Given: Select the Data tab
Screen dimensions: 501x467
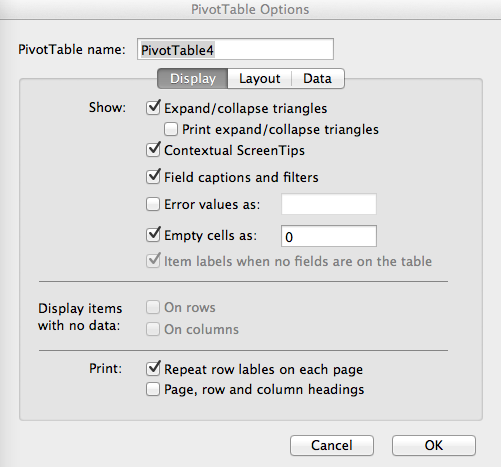Looking at the screenshot, I should (318, 79).
